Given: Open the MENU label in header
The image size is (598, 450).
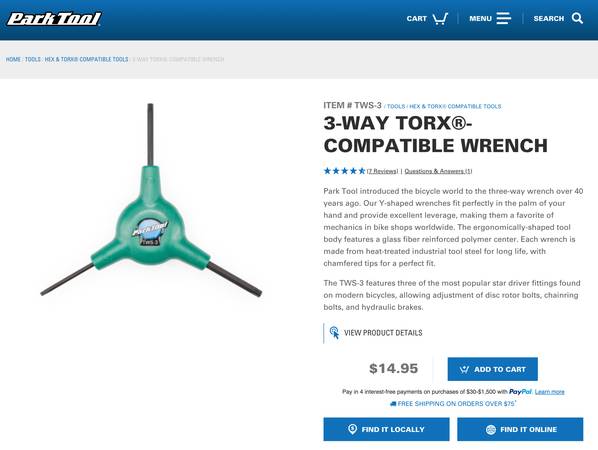Looking at the screenshot, I should tap(480, 19).
